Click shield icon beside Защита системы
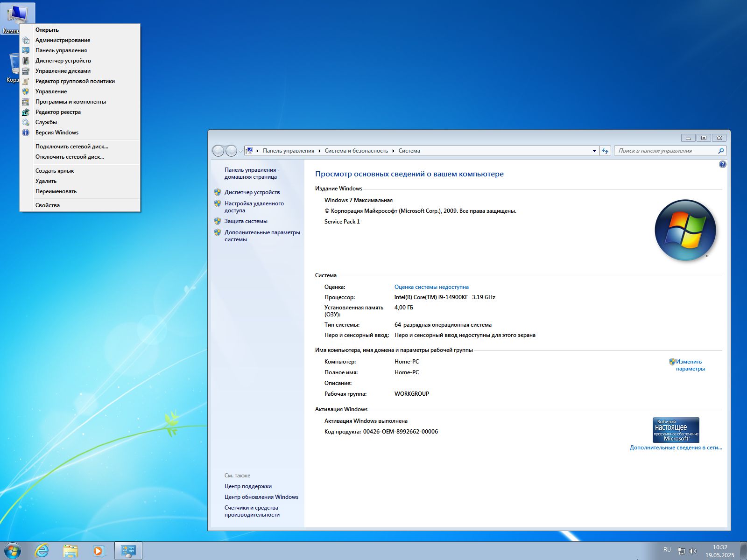The height and width of the screenshot is (560, 747). pos(218,221)
